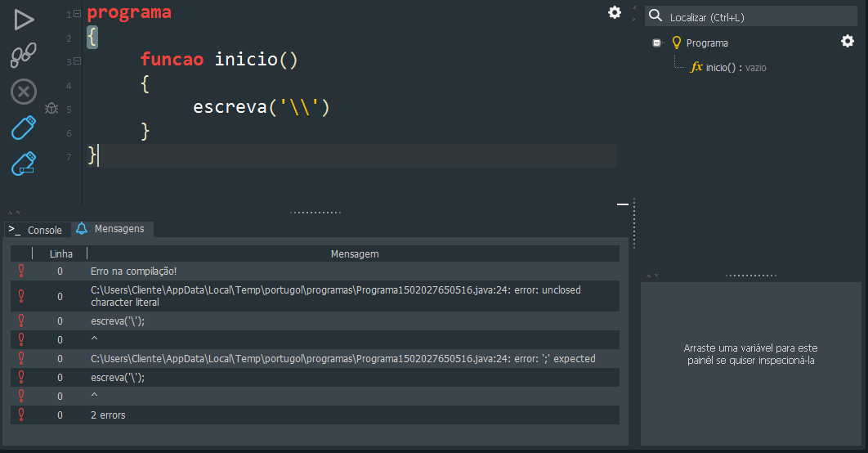Viewport: 868px width, 453px height.
Task: Click the 'Arraste uma variável' inspector panel
Action: [x=750, y=364]
